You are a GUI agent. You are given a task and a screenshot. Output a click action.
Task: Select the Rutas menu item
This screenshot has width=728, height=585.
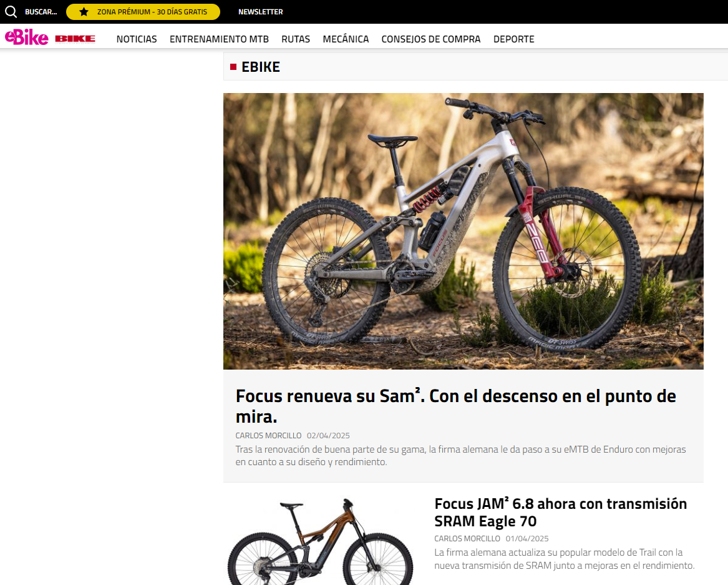[296, 39]
